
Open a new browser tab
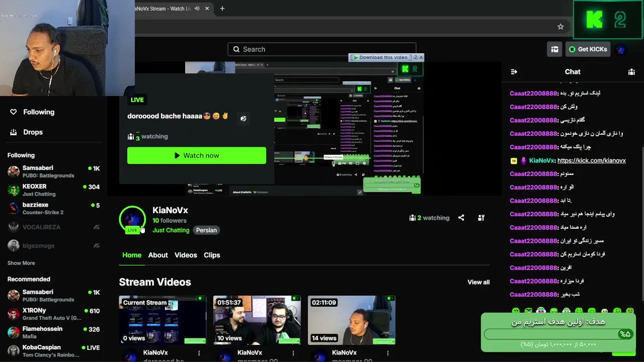[222, 9]
